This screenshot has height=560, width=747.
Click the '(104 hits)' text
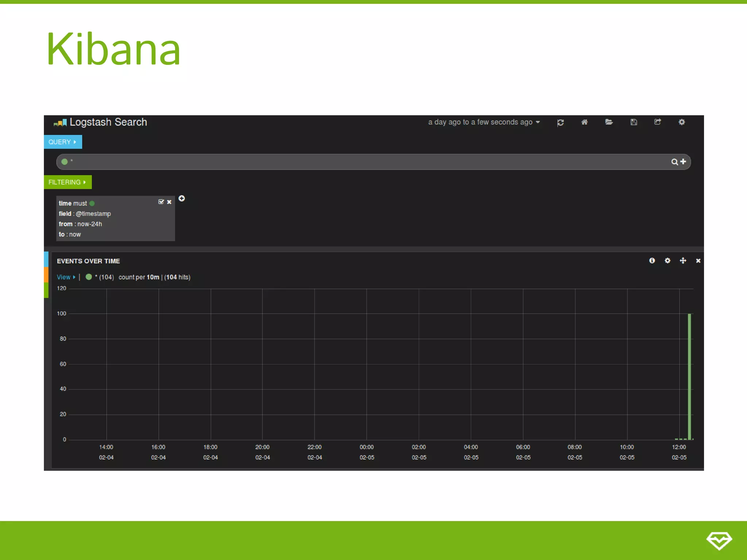point(177,277)
